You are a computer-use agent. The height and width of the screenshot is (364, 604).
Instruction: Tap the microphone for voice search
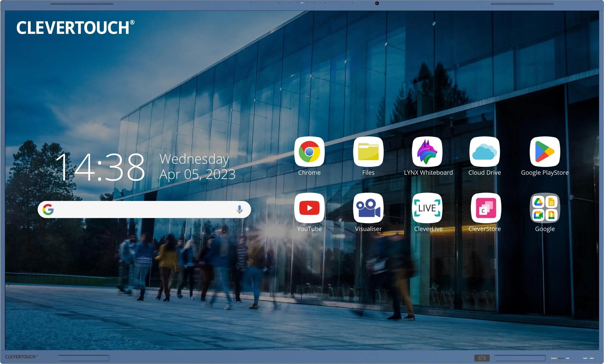pyautogui.click(x=239, y=210)
